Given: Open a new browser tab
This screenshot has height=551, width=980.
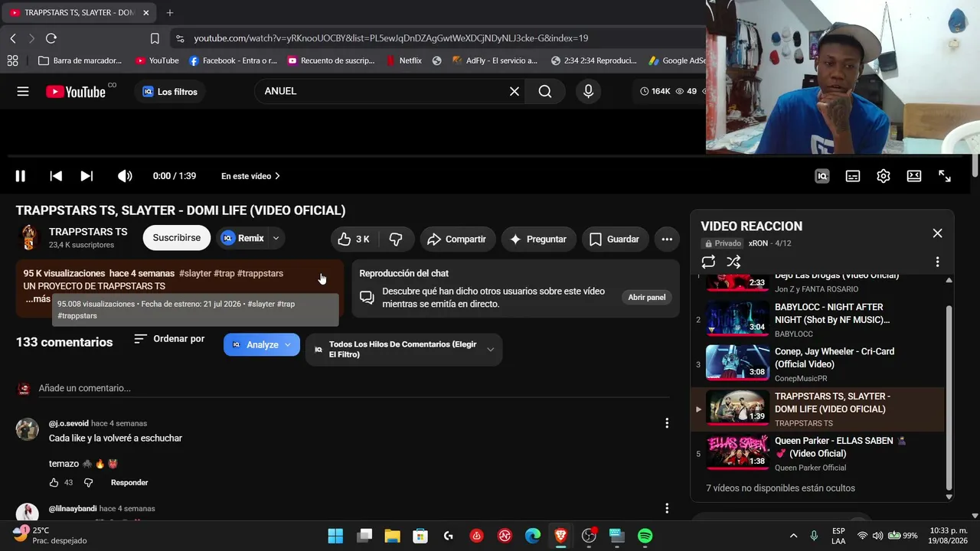Looking at the screenshot, I should pos(170,13).
